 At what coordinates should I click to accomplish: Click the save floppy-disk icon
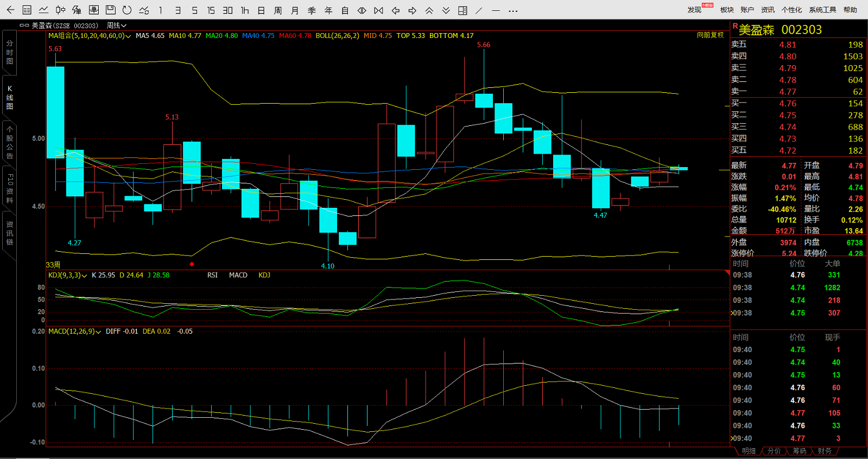110,10
